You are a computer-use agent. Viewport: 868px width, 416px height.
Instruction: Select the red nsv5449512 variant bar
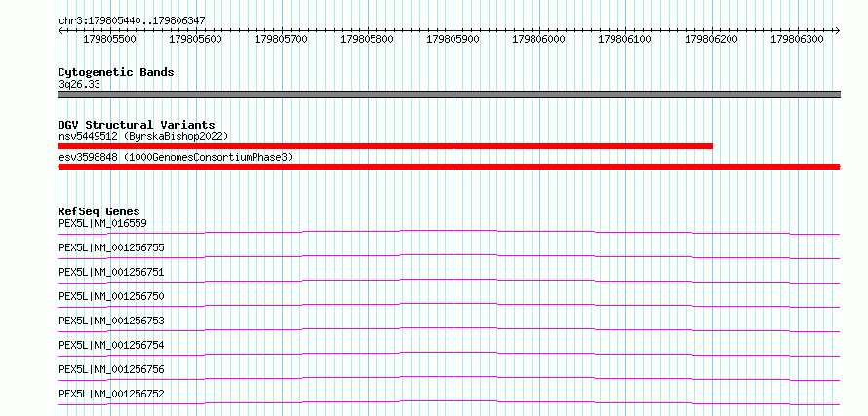(384, 146)
